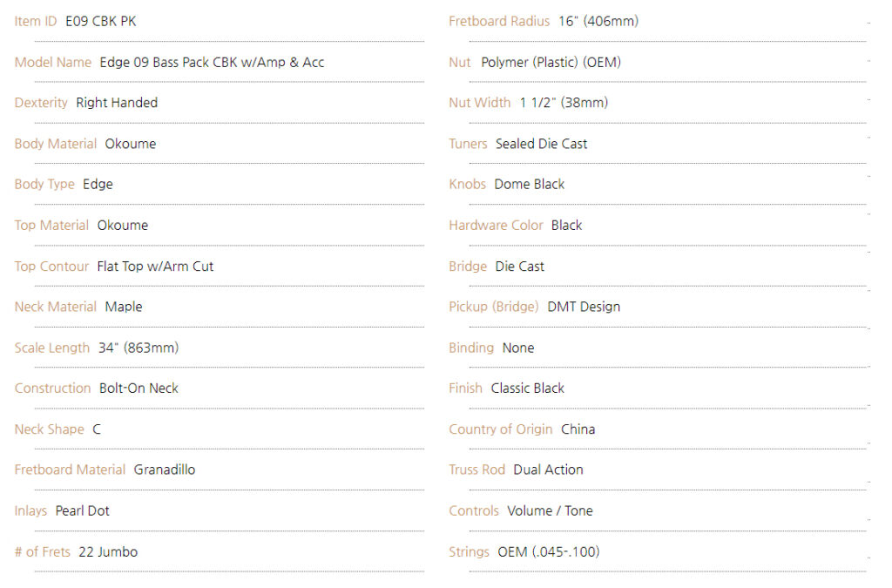The width and height of the screenshot is (892, 588).
Task: Click the number of Frets value
Action: point(108,551)
